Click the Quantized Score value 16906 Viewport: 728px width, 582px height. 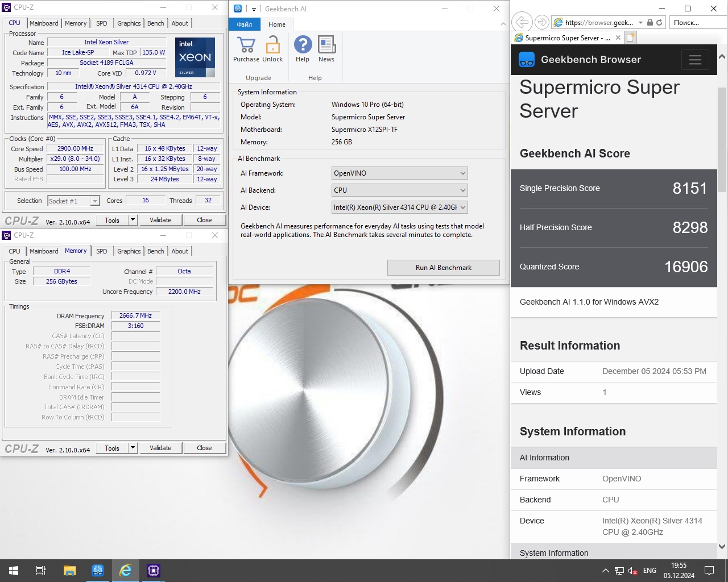686,267
